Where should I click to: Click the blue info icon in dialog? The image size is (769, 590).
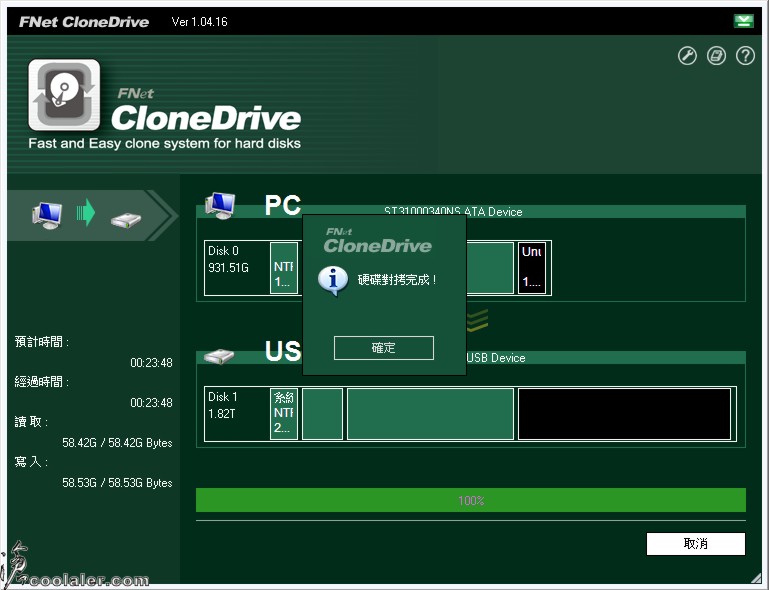333,281
